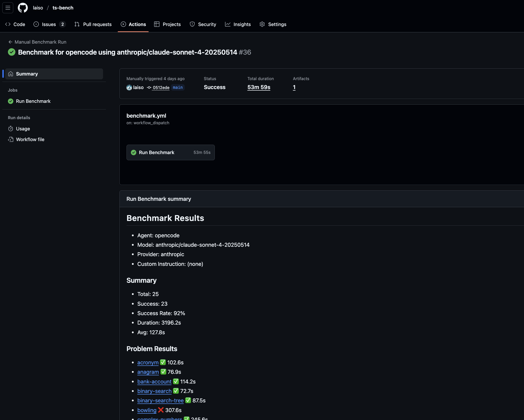
Task: Click the Summary home icon
Action: (x=10, y=74)
